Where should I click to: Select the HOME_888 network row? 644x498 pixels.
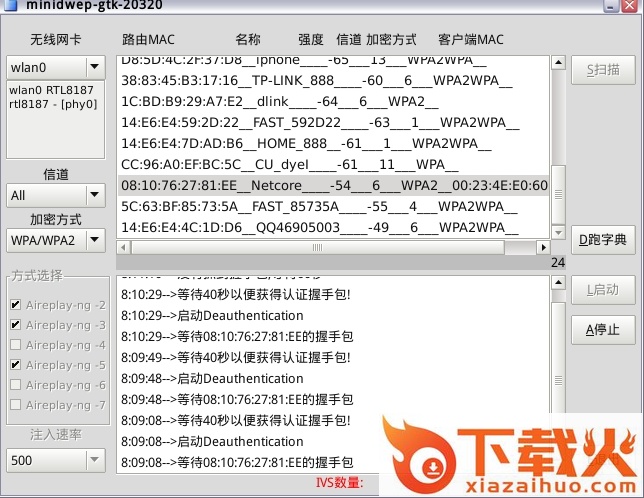[333, 143]
